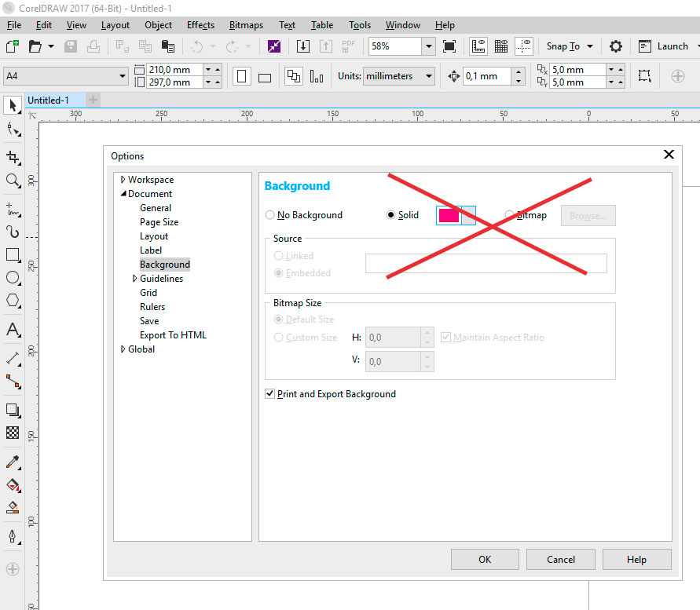The height and width of the screenshot is (610, 700).
Task: Click the New document icon
Action: pos(13,46)
